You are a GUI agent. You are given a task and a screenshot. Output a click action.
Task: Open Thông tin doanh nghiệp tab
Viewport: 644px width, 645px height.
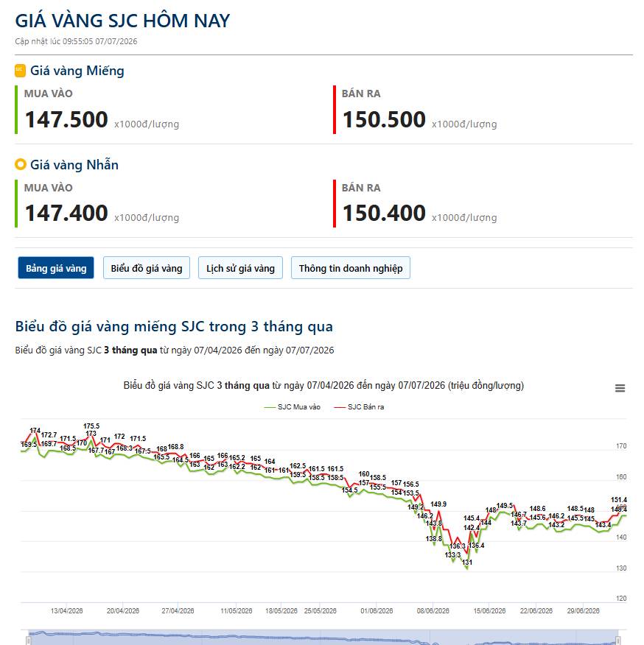point(351,268)
